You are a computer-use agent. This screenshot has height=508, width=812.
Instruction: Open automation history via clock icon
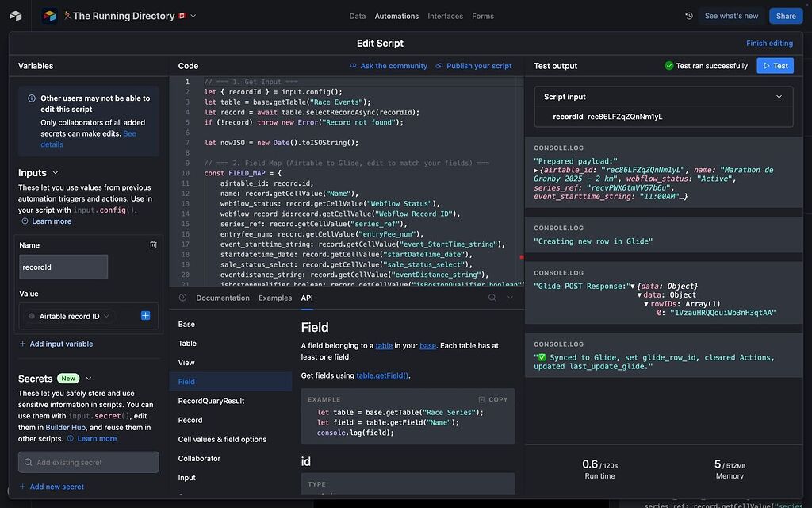[688, 15]
